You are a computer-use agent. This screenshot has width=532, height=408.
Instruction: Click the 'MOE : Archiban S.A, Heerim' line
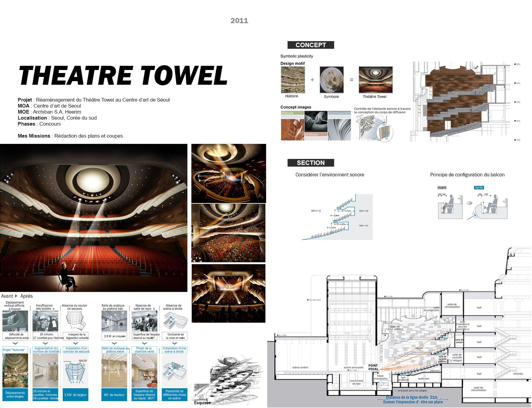[x=50, y=112]
